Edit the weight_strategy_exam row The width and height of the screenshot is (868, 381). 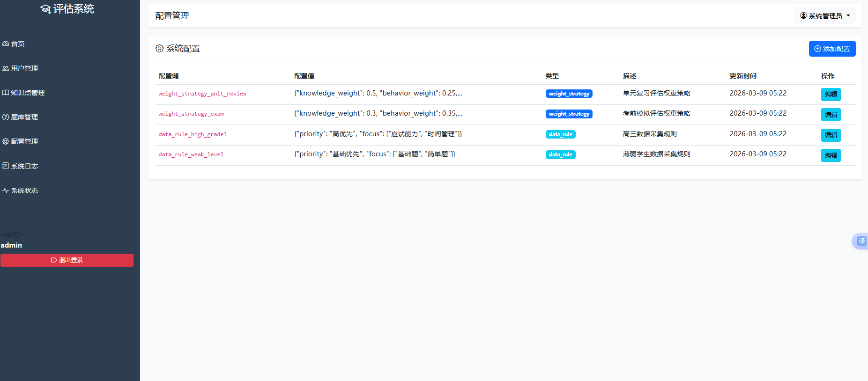pos(831,115)
